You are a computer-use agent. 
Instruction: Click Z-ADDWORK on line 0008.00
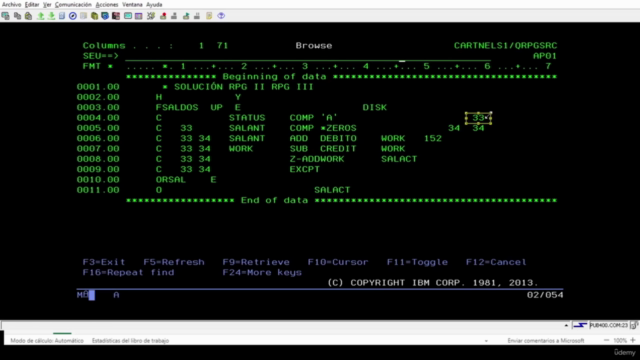[x=317, y=159]
